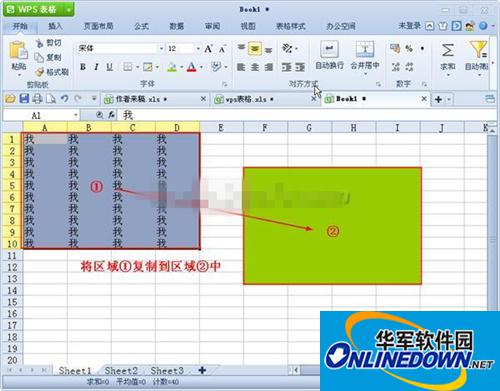Apply the red font color A icon

[191, 67]
